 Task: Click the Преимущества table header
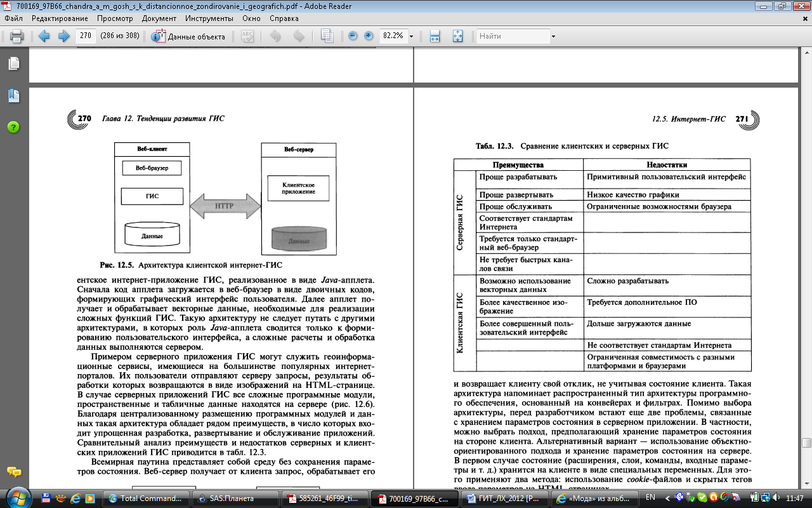[518, 164]
